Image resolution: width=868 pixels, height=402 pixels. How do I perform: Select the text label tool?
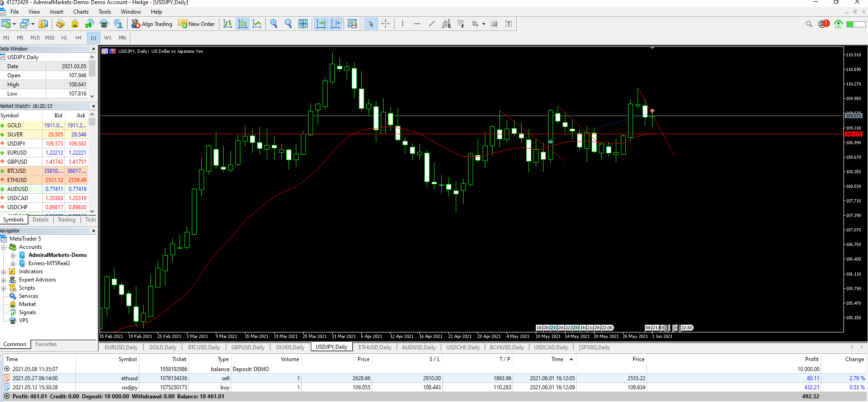pyautogui.click(x=509, y=24)
